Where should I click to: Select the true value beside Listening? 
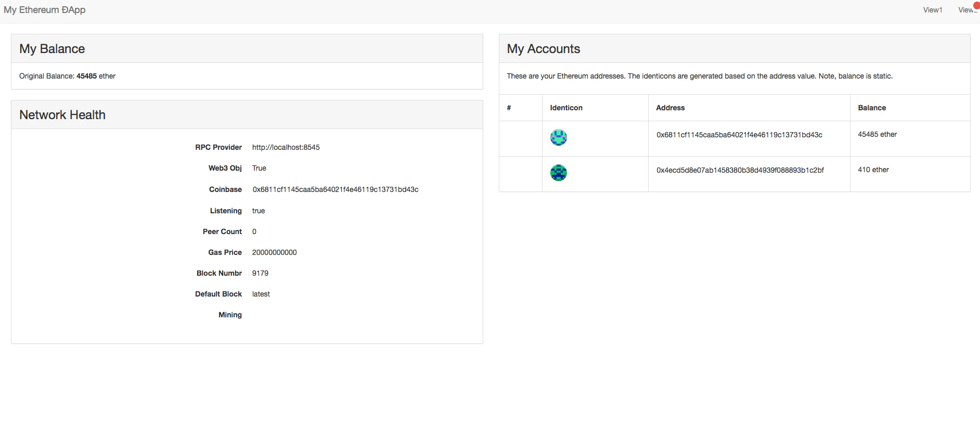pyautogui.click(x=259, y=211)
